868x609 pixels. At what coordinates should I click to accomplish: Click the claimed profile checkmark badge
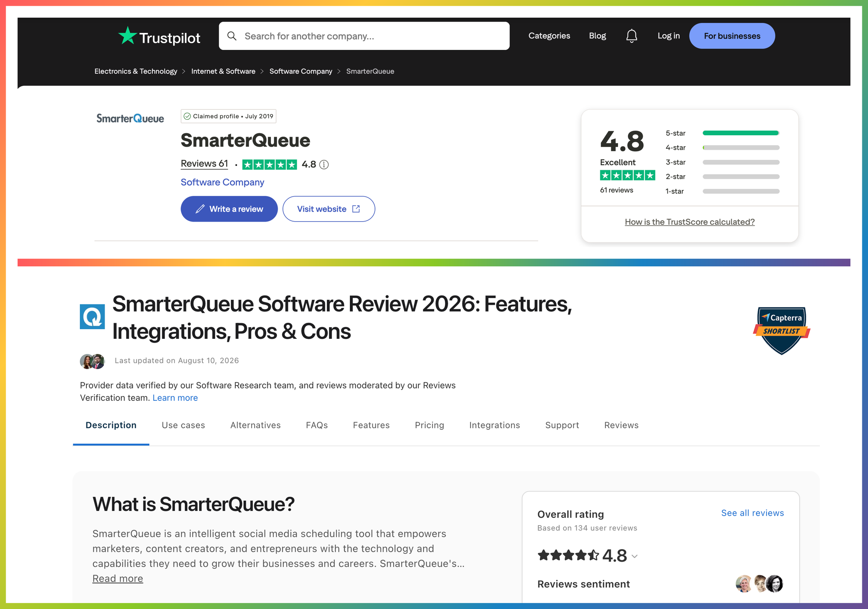(x=187, y=116)
